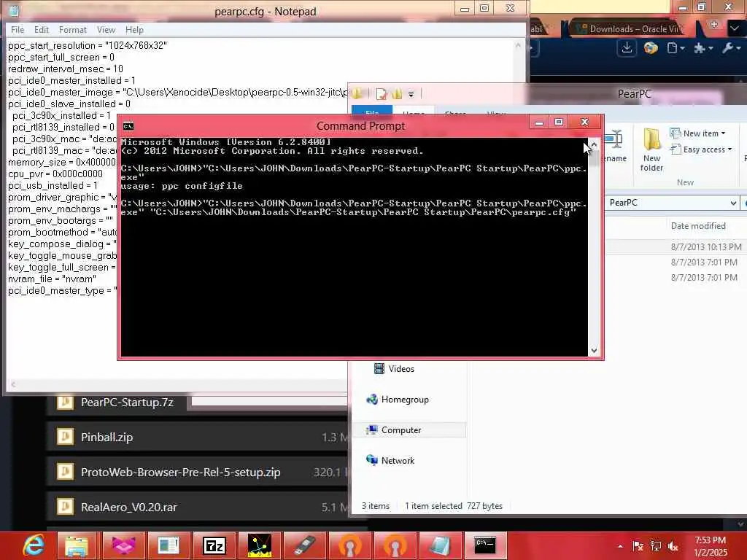Click the yellow folder icon in Explorer quick access toolbar
Image resolution: width=747 pixels, height=560 pixels.
397,94
